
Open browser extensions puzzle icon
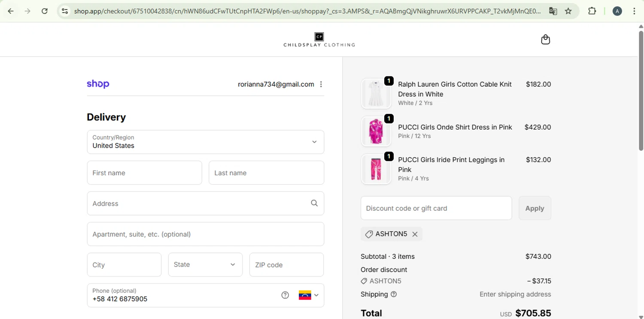(x=592, y=11)
